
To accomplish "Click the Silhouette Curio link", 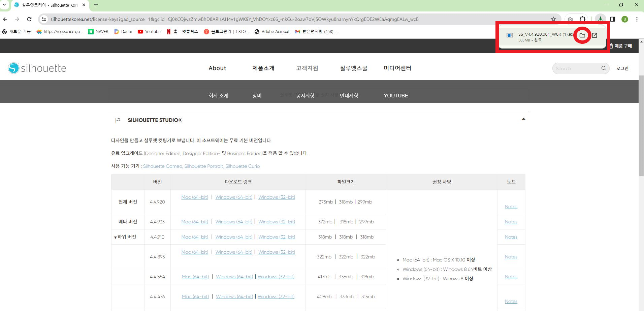I will [243, 166].
